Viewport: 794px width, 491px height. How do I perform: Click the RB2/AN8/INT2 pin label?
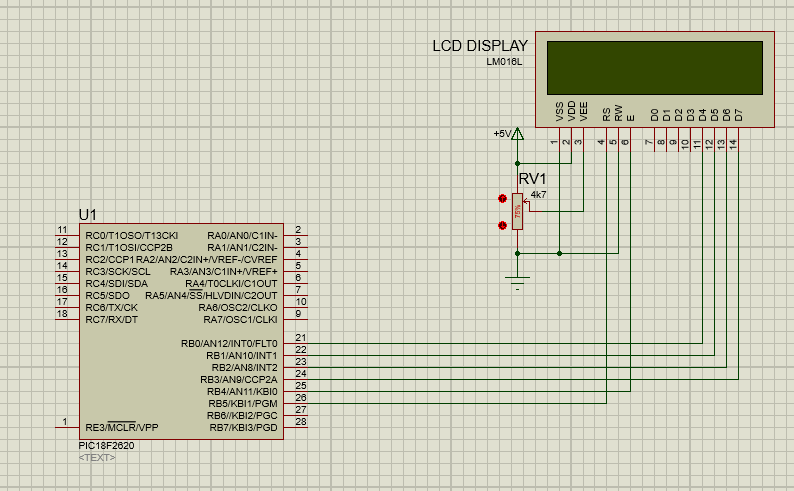pos(245,367)
